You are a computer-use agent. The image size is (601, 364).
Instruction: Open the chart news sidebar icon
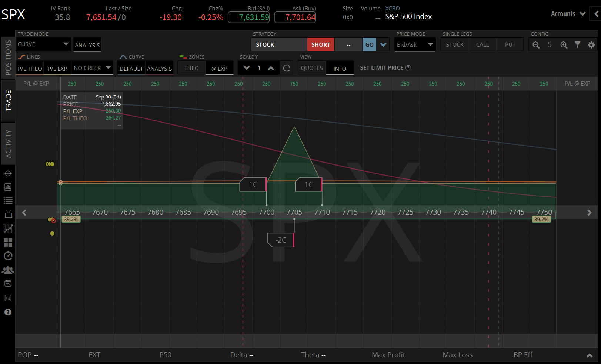[8, 187]
